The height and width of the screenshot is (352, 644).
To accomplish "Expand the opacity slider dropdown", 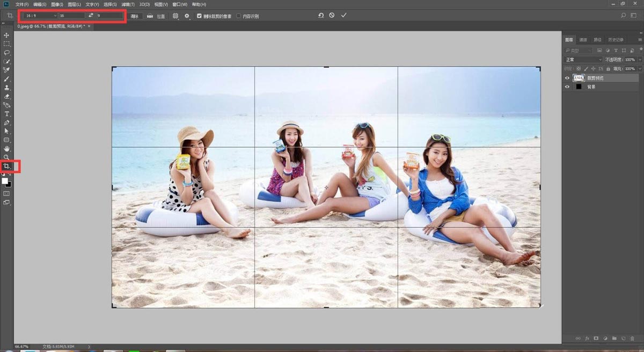I will pyautogui.click(x=640, y=60).
